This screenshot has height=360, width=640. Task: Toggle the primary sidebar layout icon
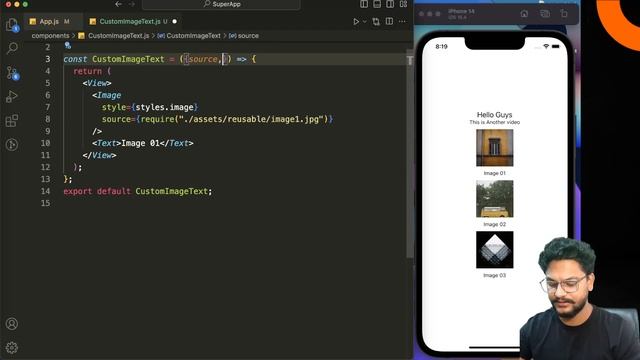click(x=364, y=4)
